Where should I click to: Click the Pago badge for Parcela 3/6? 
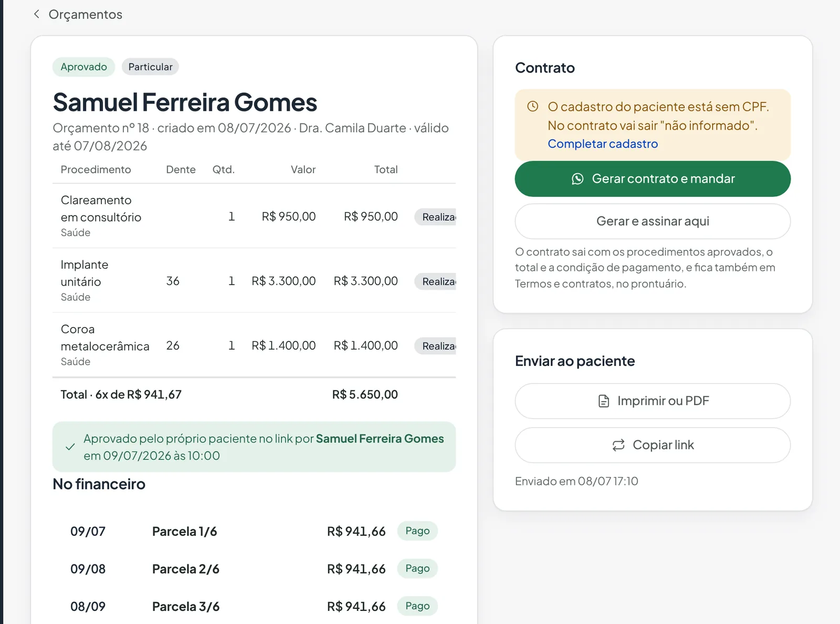click(x=417, y=606)
